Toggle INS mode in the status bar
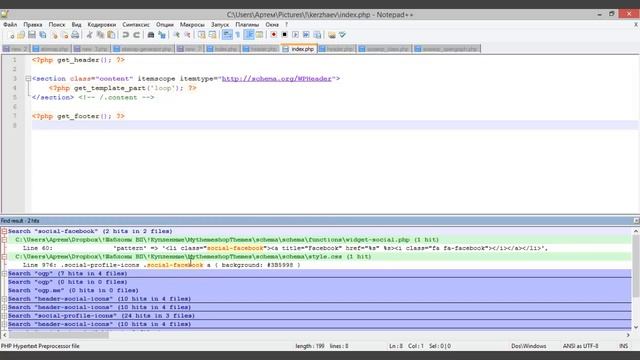The width and height of the screenshot is (640, 360). [623, 346]
